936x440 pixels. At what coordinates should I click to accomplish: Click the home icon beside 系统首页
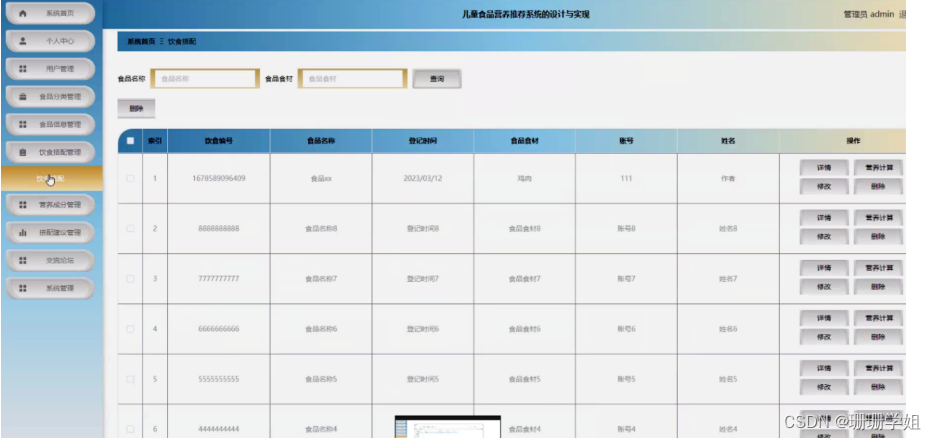23,13
